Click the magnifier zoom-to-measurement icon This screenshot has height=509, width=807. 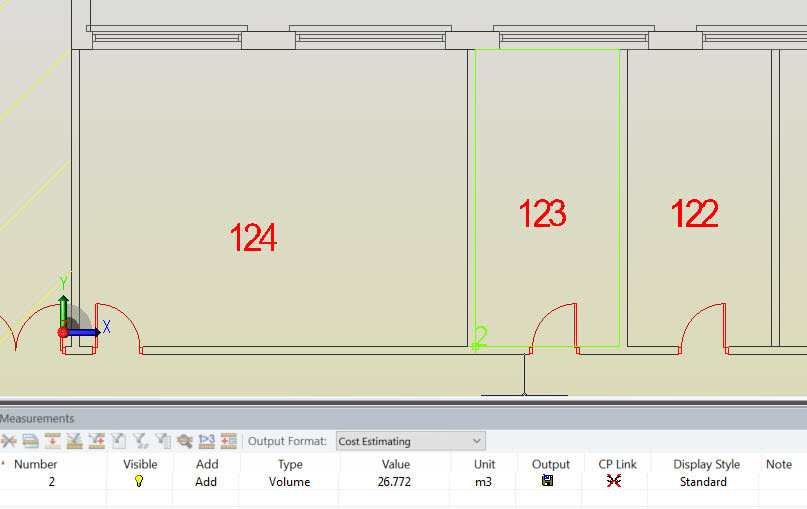pyautogui.click(x=185, y=441)
